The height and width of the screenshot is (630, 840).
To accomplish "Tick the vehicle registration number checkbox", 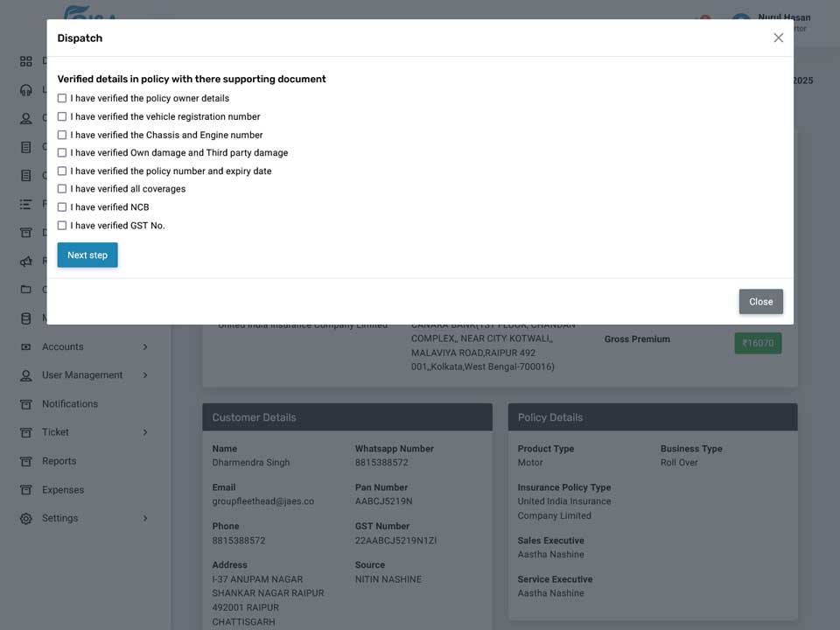I will (62, 116).
